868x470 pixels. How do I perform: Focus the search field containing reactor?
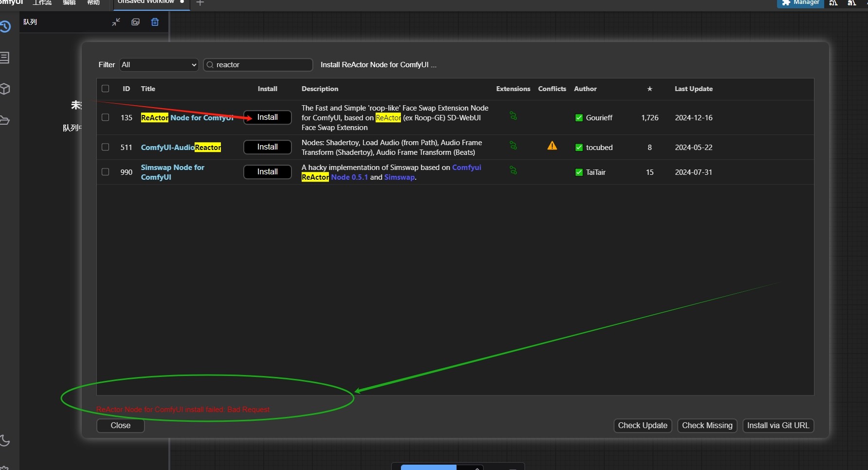258,65
